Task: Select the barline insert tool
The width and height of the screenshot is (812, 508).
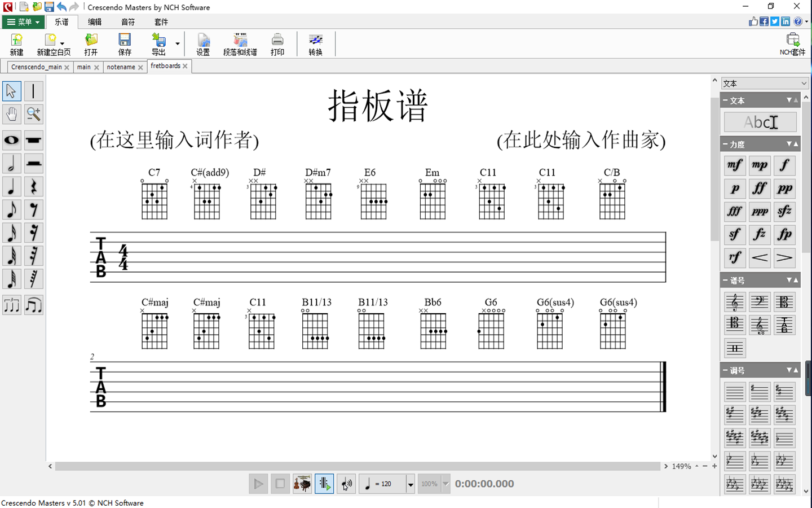Action: click(33, 91)
